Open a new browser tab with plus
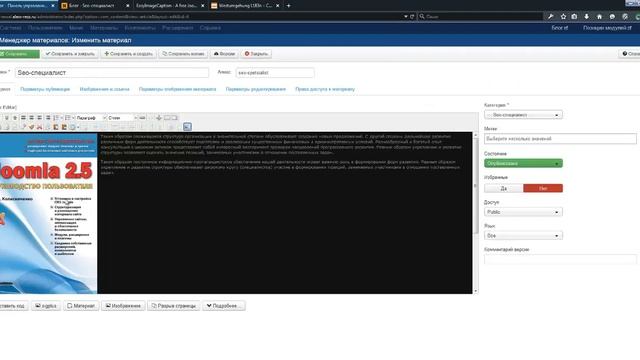640x360 pixels. 289,6
